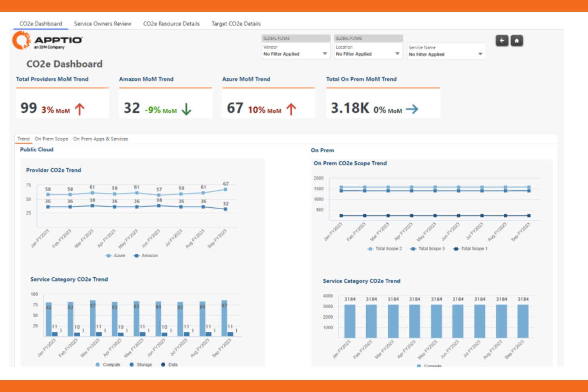Toggle Data legend entry
Screen dimensions: 588x392
[169, 365]
